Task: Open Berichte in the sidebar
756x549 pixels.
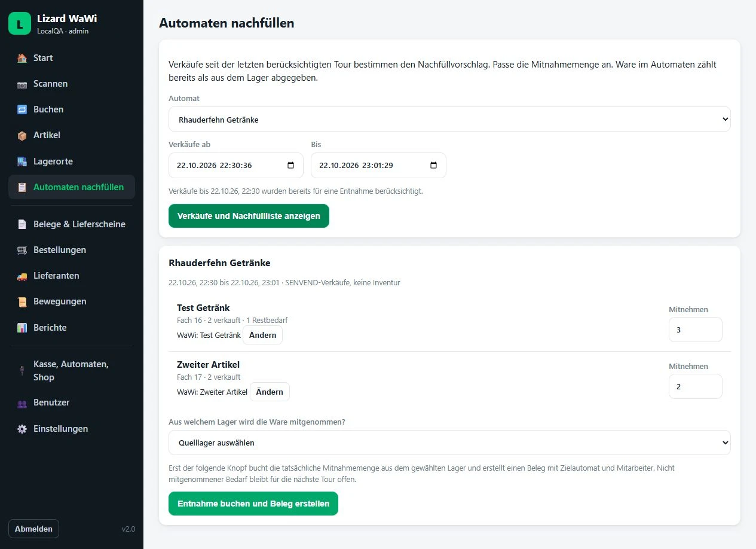Action: 72,328
